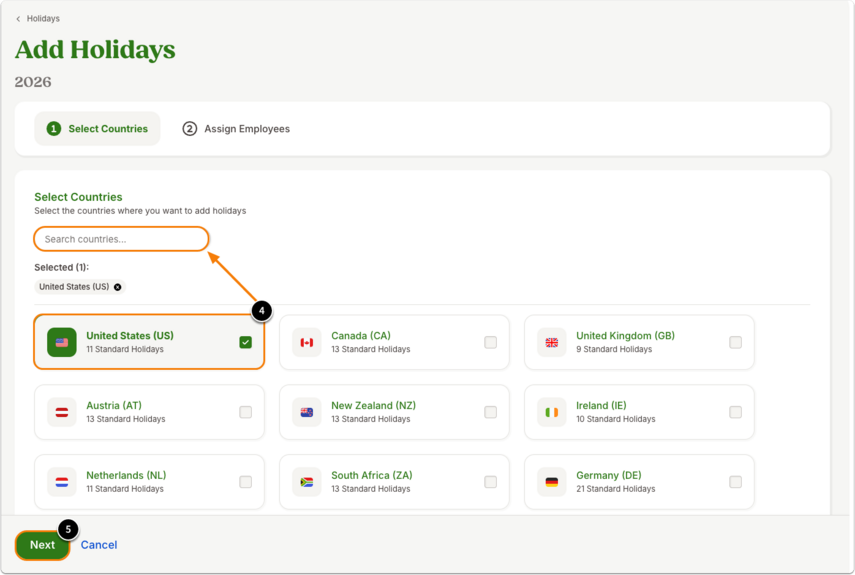Uncheck the United States (US) checkbox
The image size is (855, 575).
click(x=245, y=342)
